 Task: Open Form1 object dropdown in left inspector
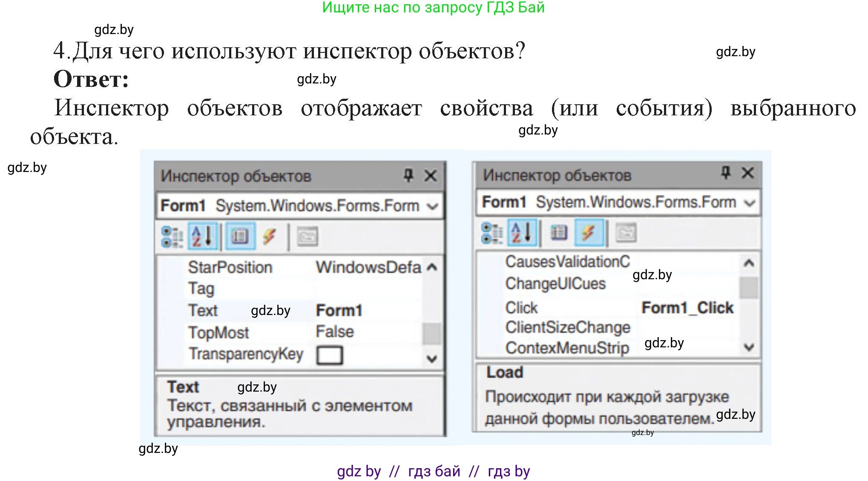click(x=433, y=206)
